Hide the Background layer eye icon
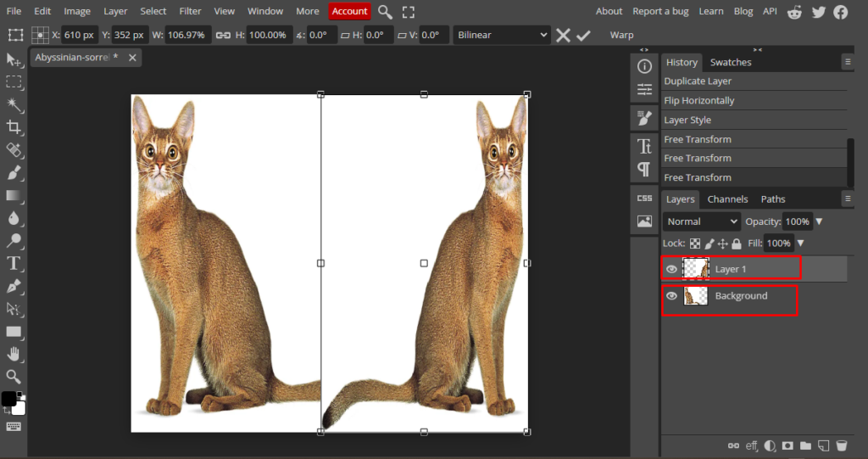868x459 pixels. (671, 296)
